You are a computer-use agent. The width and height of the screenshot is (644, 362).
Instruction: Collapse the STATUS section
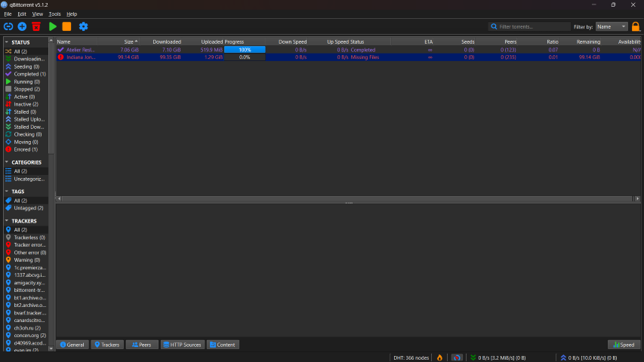(7, 42)
